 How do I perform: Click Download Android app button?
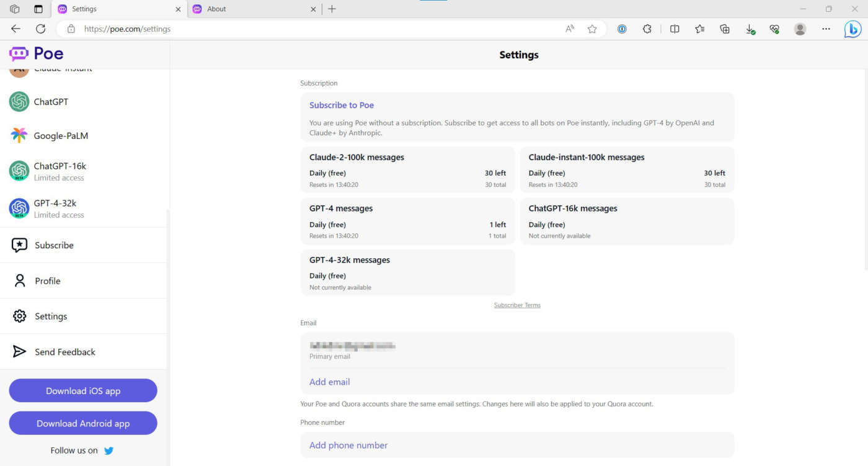83,424
